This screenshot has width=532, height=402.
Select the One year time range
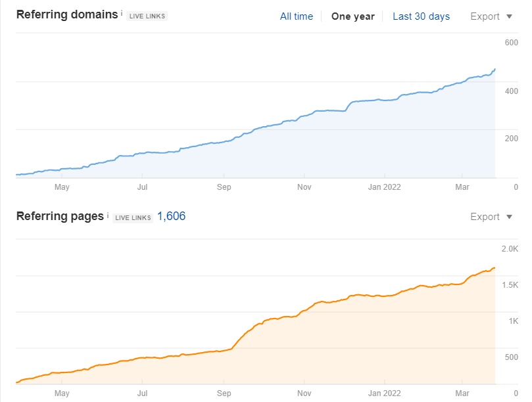[x=352, y=16]
